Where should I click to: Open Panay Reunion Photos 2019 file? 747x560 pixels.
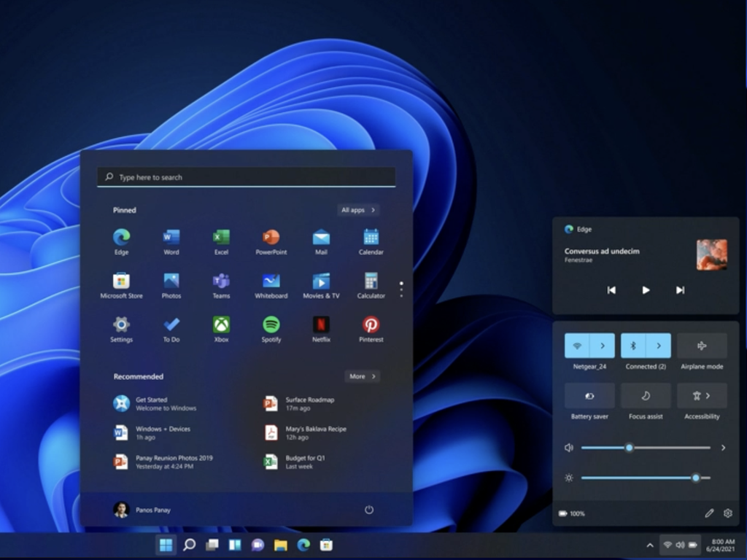(x=163, y=462)
